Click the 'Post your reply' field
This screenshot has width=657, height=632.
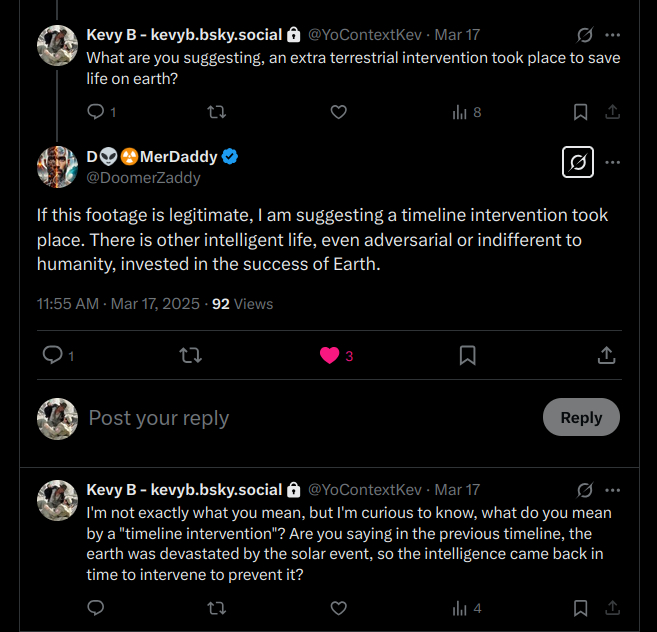[300, 418]
